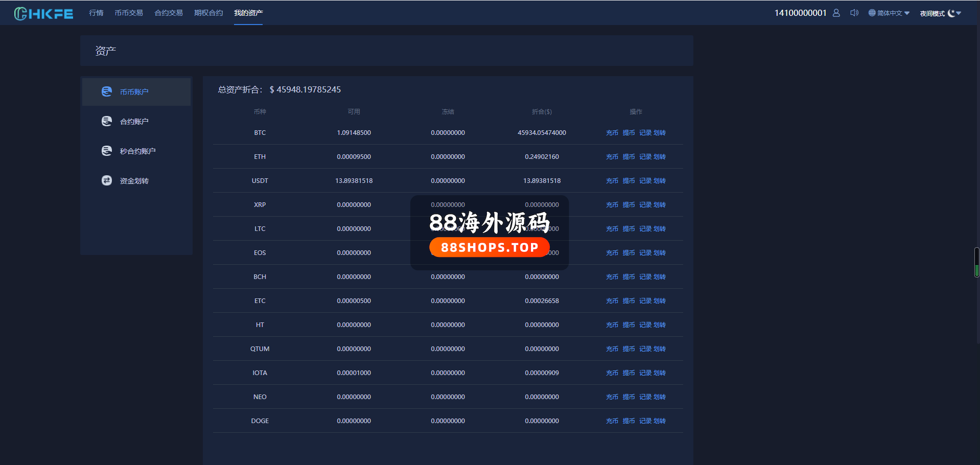The image size is (980, 465).
Task: Click 划转 transfer link for DOGE
Action: pyautogui.click(x=660, y=421)
